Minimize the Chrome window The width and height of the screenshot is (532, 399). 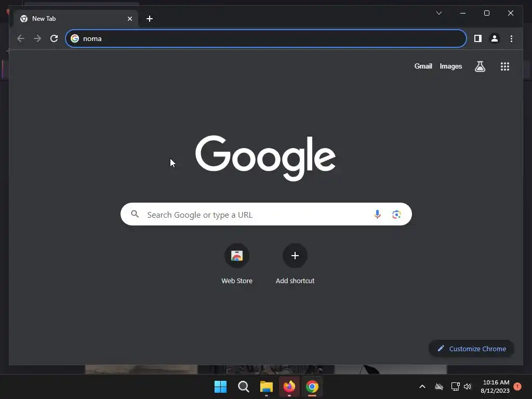463,13
